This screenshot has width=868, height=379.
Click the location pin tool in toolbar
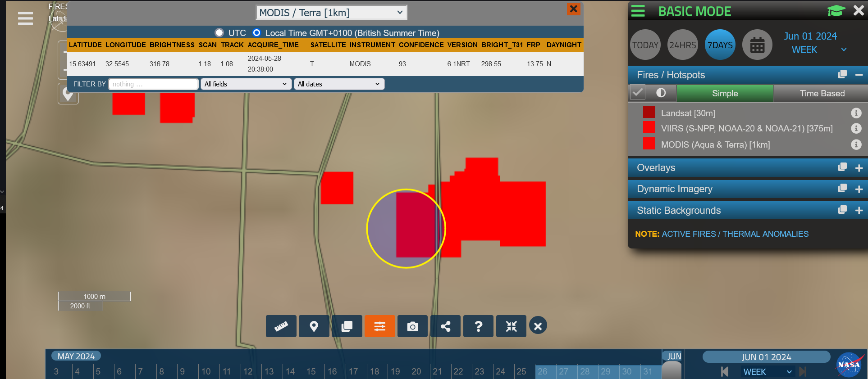314,326
